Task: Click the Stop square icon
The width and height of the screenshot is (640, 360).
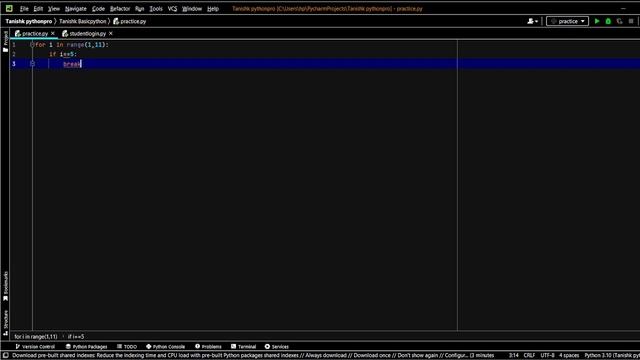Action: [631, 21]
